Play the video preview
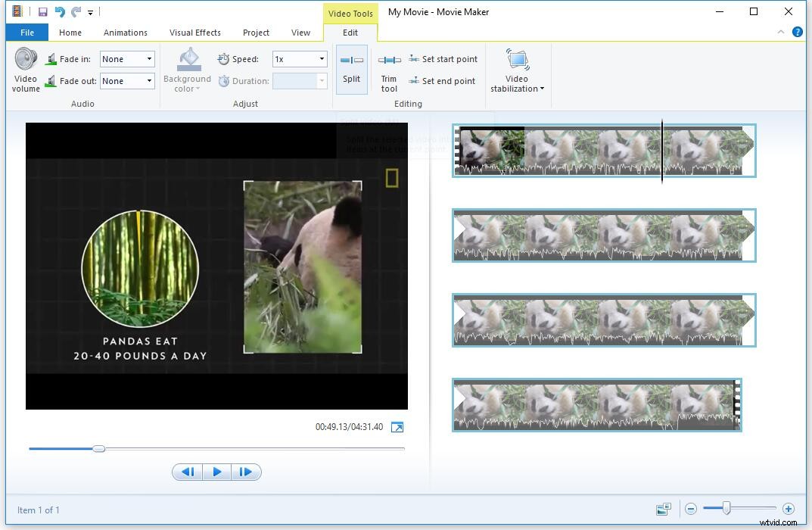 click(x=217, y=472)
